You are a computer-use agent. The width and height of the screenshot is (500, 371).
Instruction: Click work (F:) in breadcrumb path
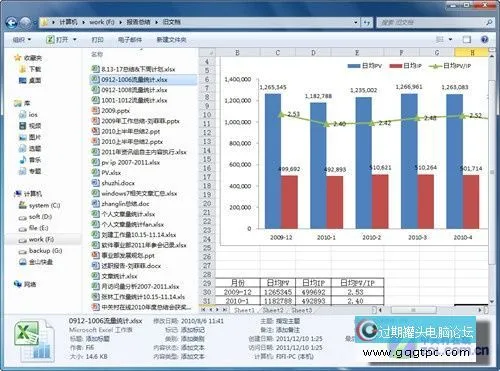(102, 22)
